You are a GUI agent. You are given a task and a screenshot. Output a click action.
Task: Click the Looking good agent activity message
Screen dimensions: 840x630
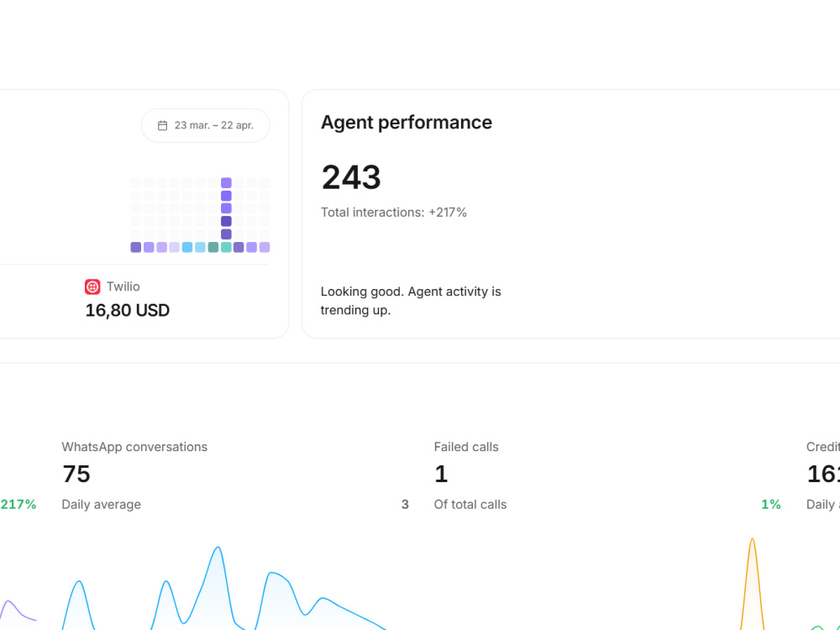point(411,301)
